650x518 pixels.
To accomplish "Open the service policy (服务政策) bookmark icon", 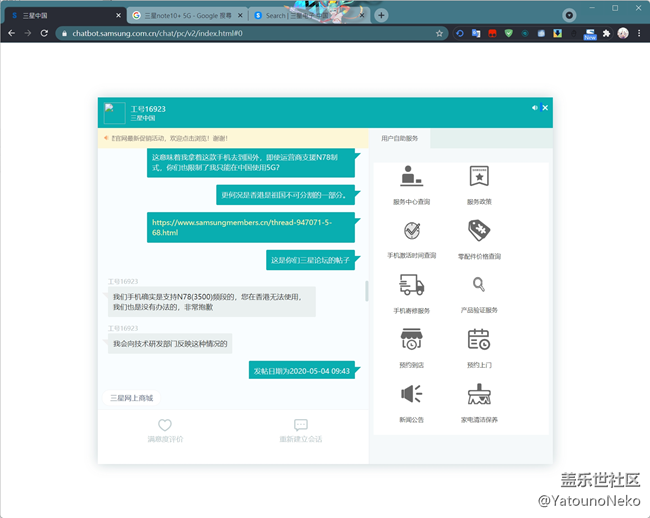I will (x=479, y=176).
